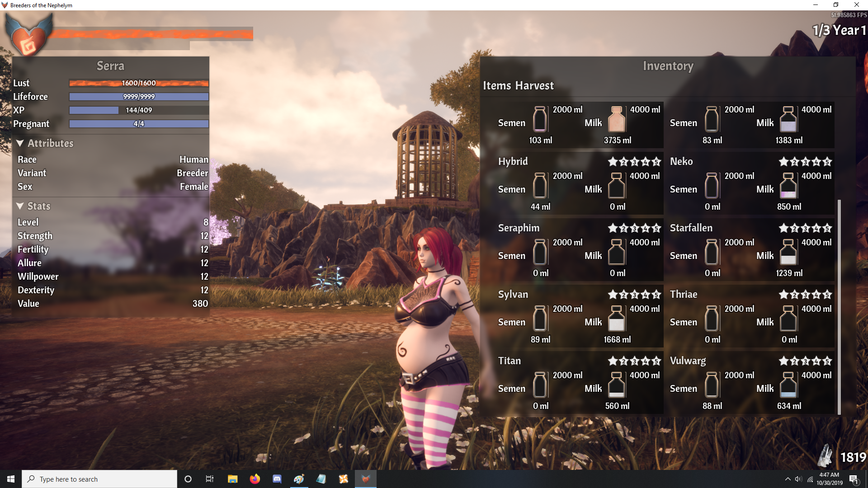Click the Seraphim milk bottle icon
Viewport: 868px width, 488px height.
[x=616, y=252]
